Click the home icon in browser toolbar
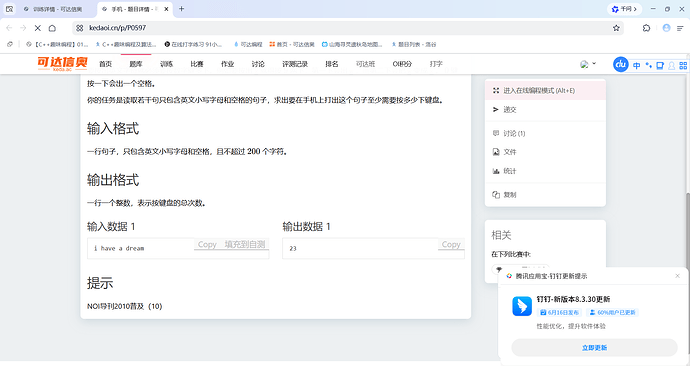Screen dimensions: 690x366 pos(52,28)
